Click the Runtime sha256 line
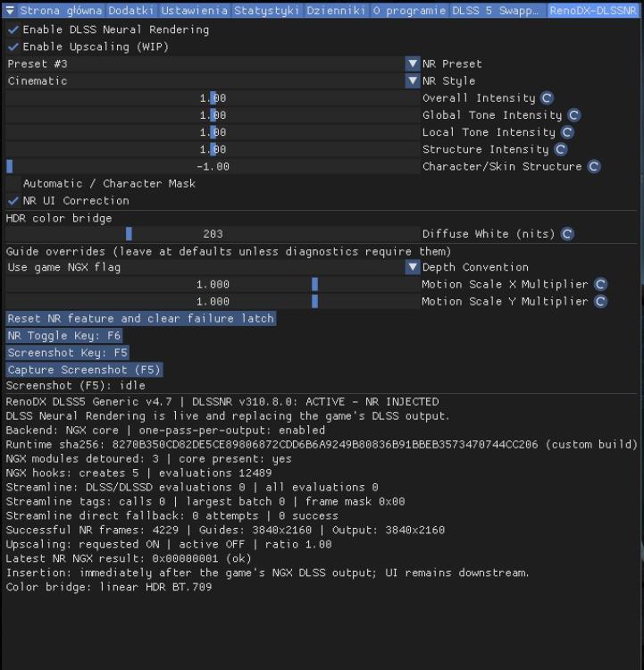The image size is (644, 670). click(x=322, y=444)
